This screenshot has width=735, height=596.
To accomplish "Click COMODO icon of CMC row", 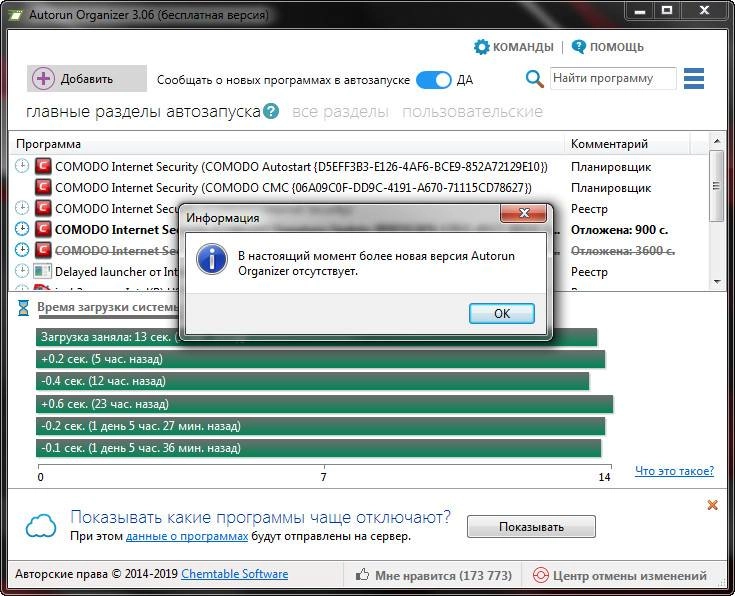I will point(43,187).
